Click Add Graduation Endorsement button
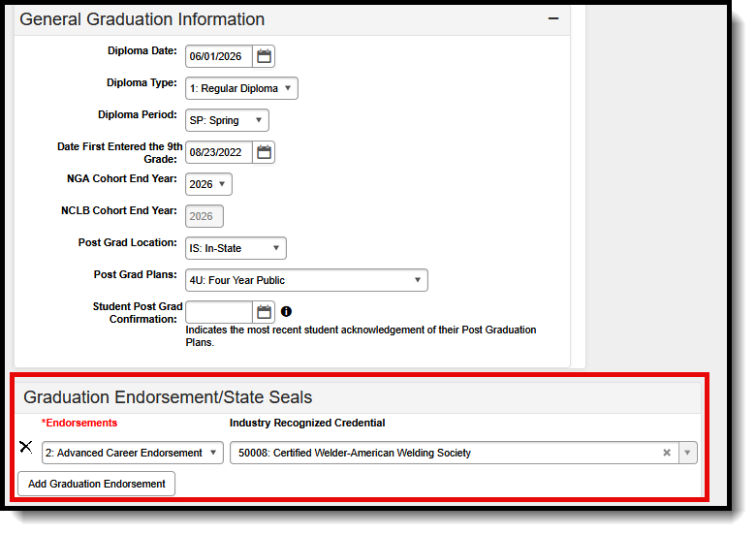The image size is (756, 535). [x=96, y=484]
